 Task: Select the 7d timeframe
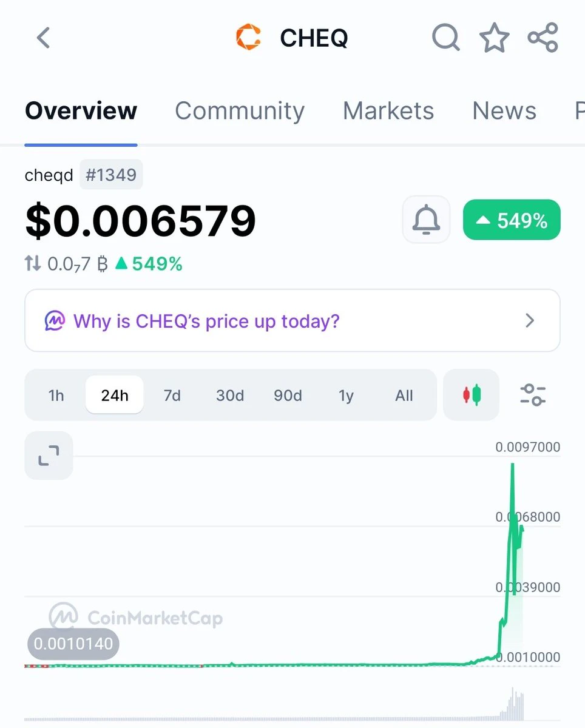(x=172, y=396)
